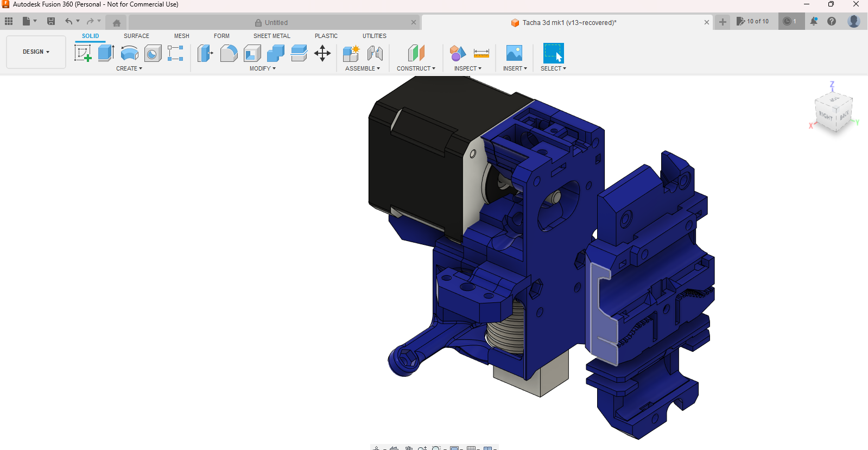This screenshot has width=868, height=450.
Task: Click the BACK face of the ViewCube
Action: point(844,116)
